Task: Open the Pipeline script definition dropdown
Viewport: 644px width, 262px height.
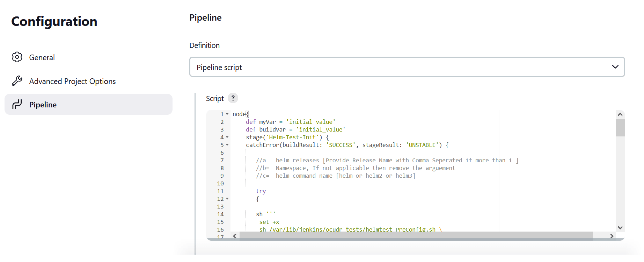Action: click(407, 67)
